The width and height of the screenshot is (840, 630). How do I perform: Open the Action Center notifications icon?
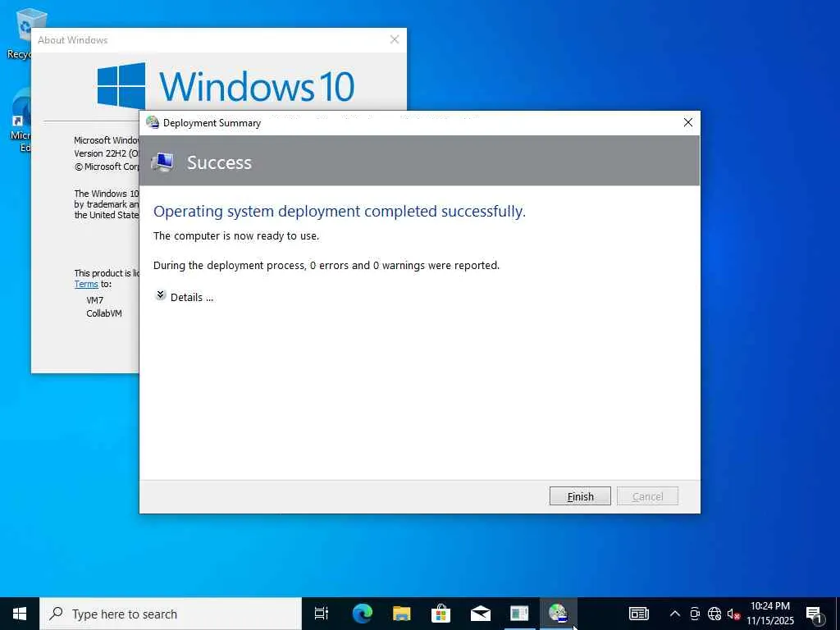[815, 614]
